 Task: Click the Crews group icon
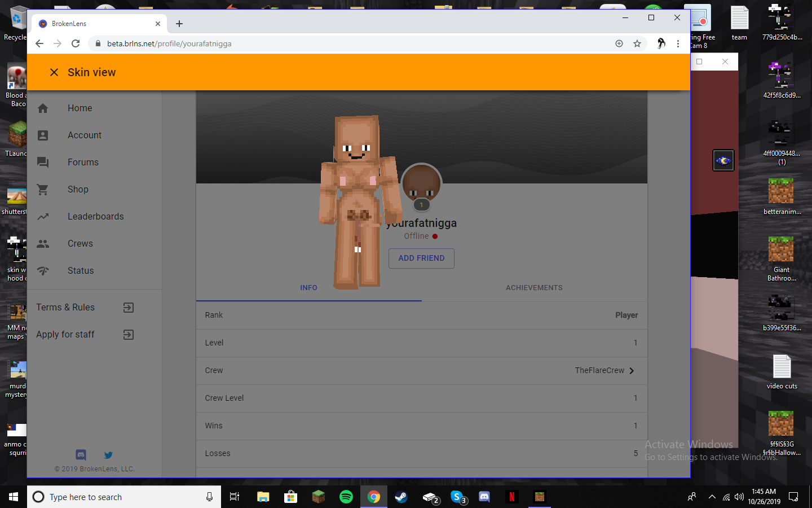(43, 244)
